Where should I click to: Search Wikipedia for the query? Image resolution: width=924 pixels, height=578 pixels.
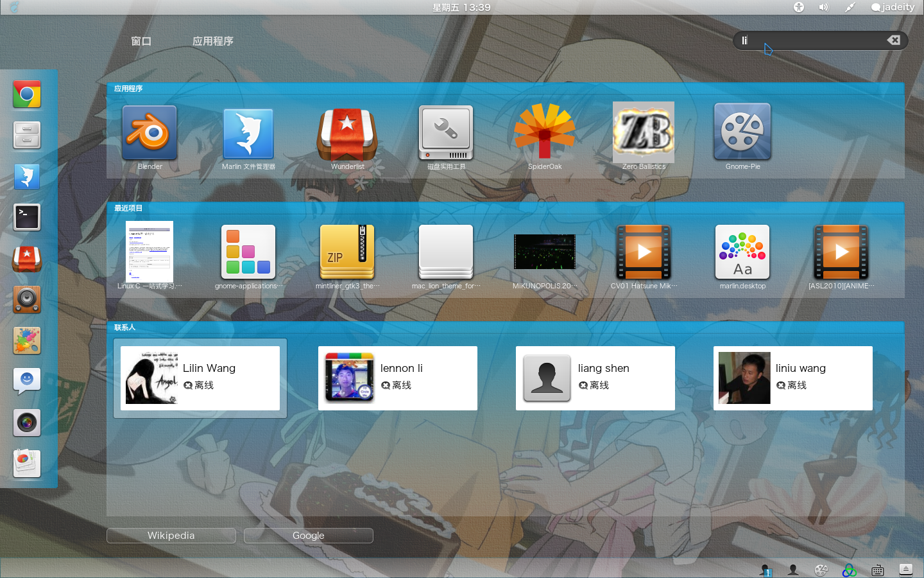(x=171, y=536)
